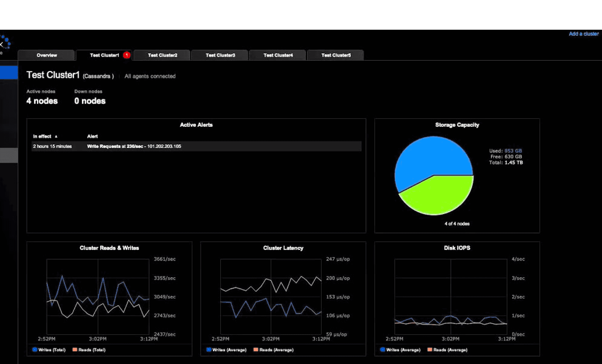Toggle the Reads (Total) legend label
Viewport: 602px width, 364px height.
point(92,350)
